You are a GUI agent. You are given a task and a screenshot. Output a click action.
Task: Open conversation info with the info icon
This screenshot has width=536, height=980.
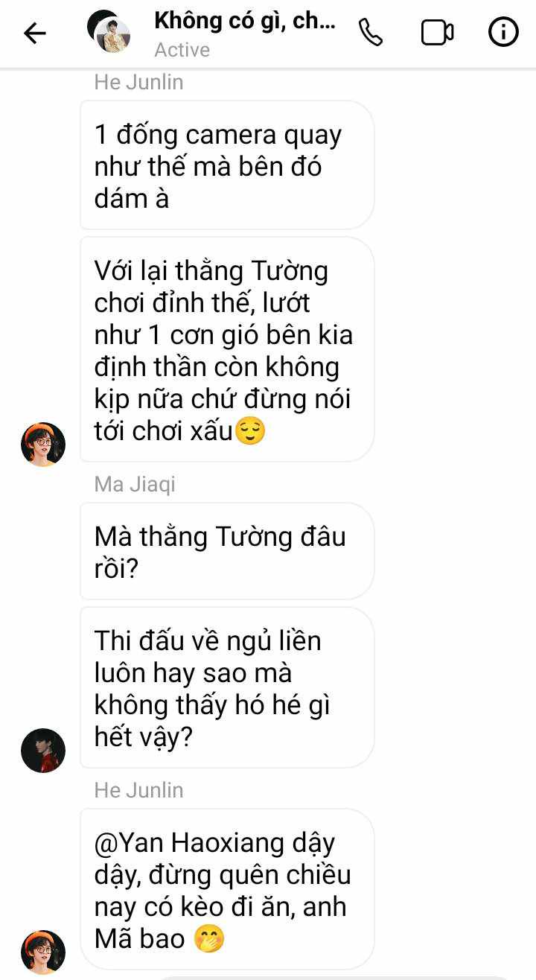[x=503, y=33]
